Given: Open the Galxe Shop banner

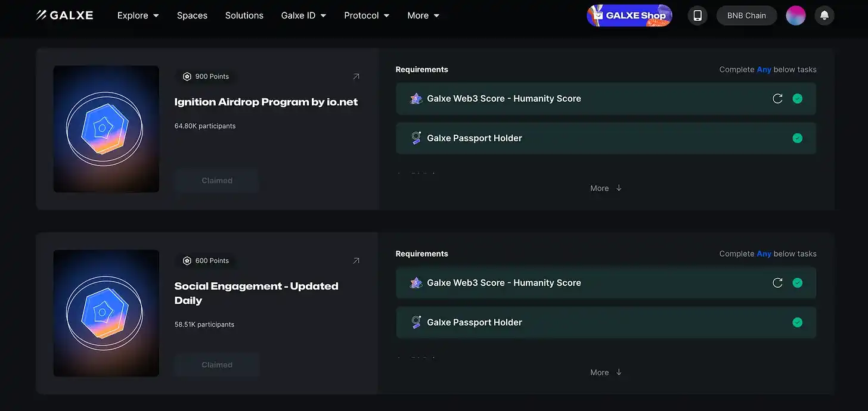Looking at the screenshot, I should [630, 15].
